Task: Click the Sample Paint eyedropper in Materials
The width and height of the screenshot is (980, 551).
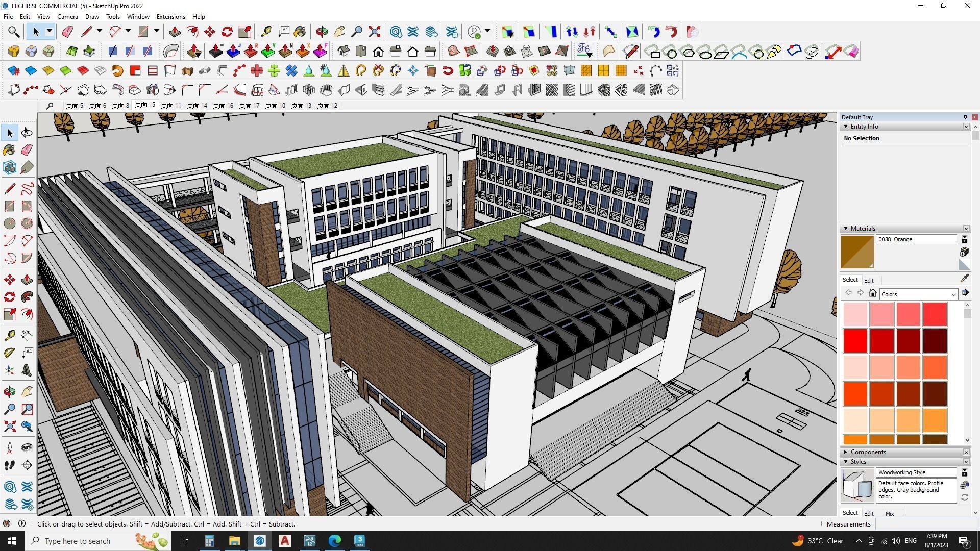Action: coord(964,279)
